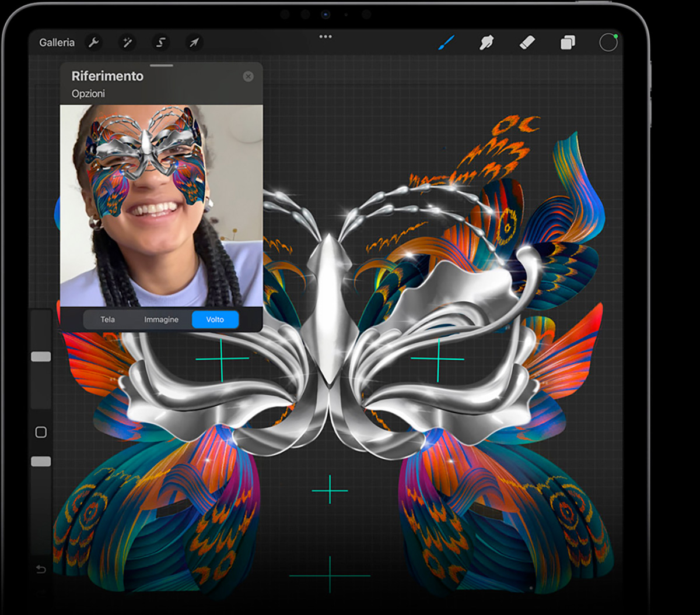Open the Actions wrench menu

point(93,43)
